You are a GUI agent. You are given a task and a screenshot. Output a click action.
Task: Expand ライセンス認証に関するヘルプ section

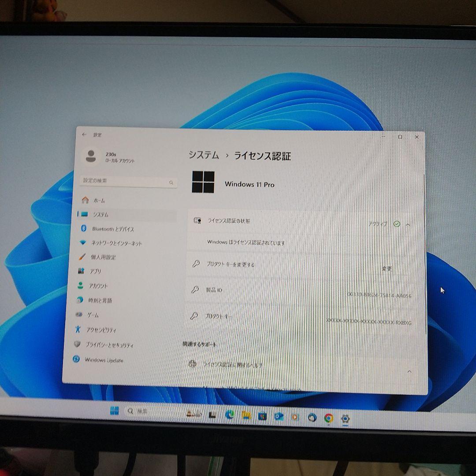coord(409,372)
